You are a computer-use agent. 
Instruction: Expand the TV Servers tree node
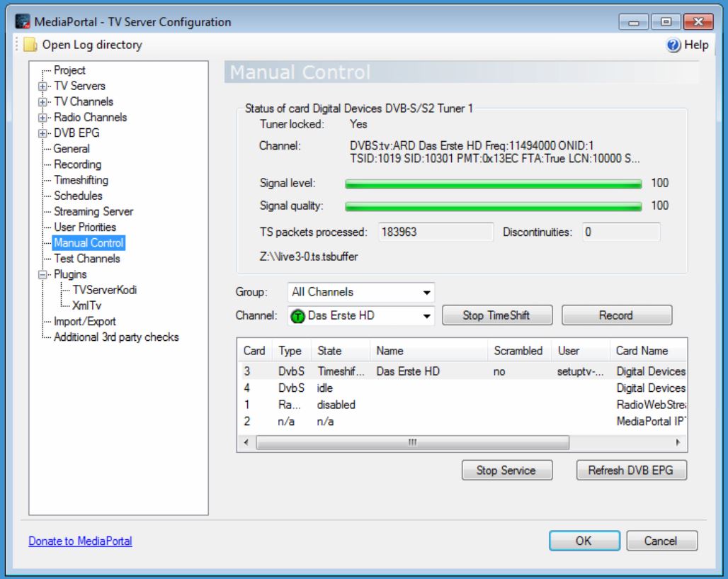tap(42, 86)
